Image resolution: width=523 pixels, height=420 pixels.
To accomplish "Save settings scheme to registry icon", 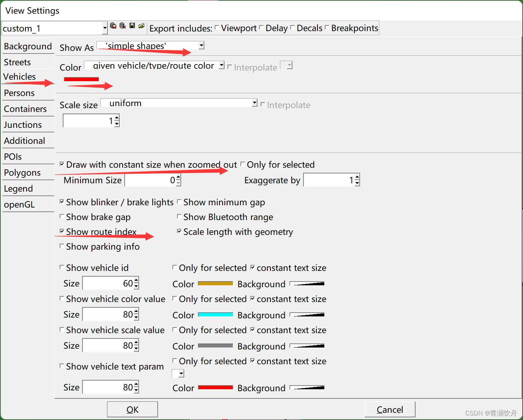I will [113, 26].
